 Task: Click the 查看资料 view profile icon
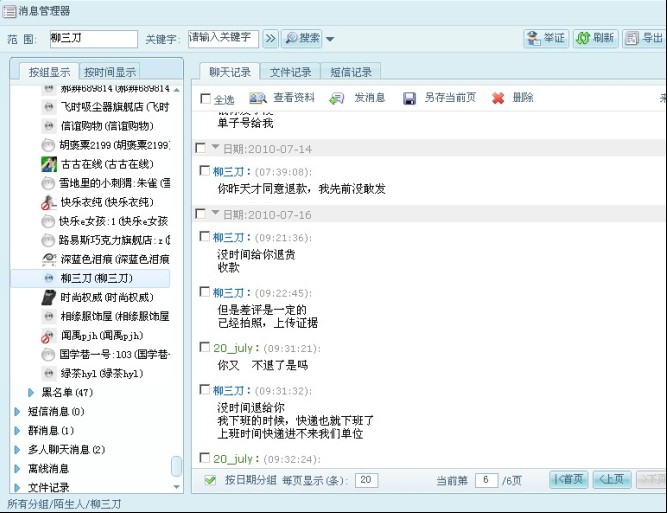258,98
